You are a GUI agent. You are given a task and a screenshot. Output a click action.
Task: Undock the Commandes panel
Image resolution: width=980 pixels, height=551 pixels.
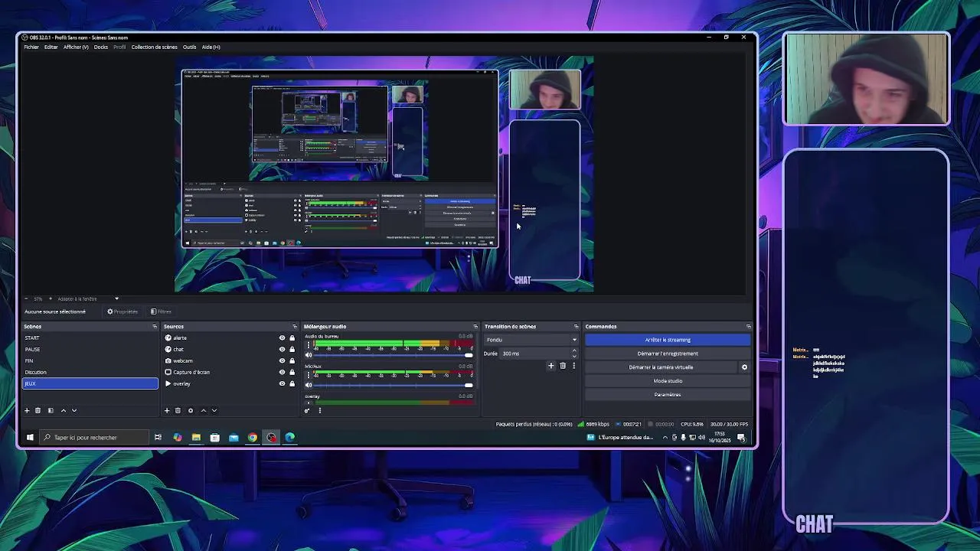pyautogui.click(x=749, y=327)
